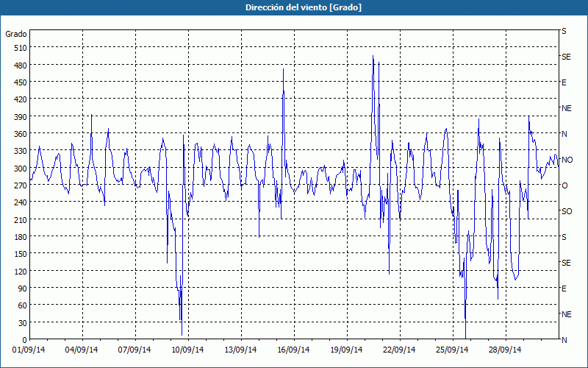588x368 pixels.
Task: Click the 150 tick label on the left axis
Action: click(21, 254)
